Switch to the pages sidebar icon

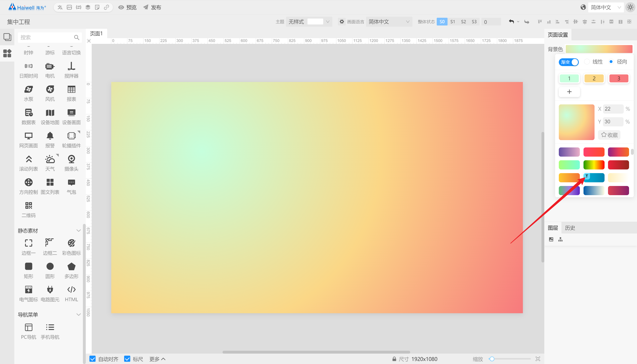coord(7,37)
